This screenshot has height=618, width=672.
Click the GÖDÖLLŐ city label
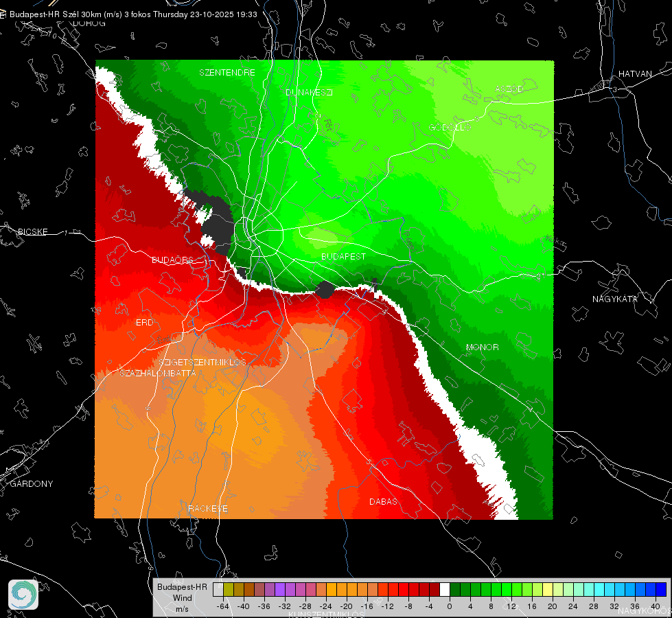click(x=450, y=127)
